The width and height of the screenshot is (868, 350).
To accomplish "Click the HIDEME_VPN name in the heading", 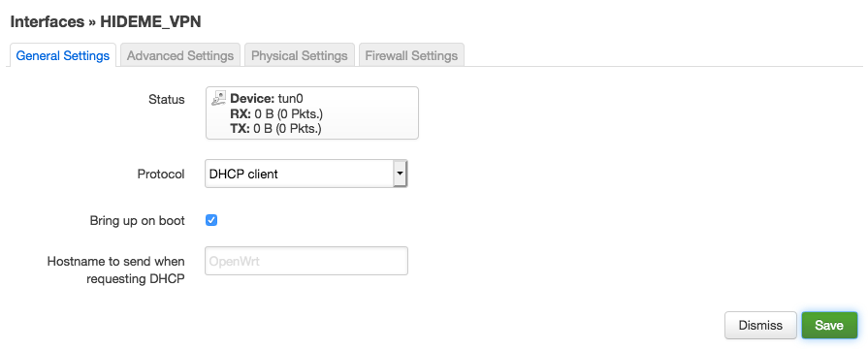I will click(x=150, y=21).
